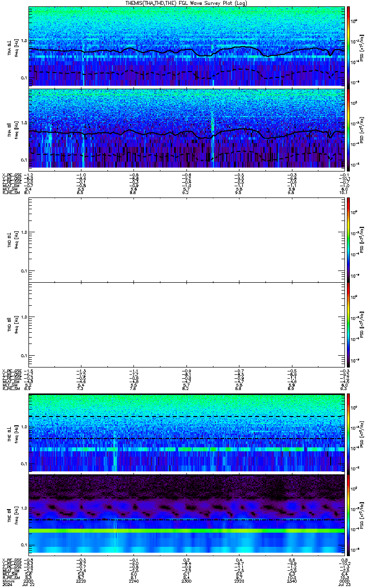
Task: Select the THE B-parallel spectrogram panel
Action: coord(186,514)
